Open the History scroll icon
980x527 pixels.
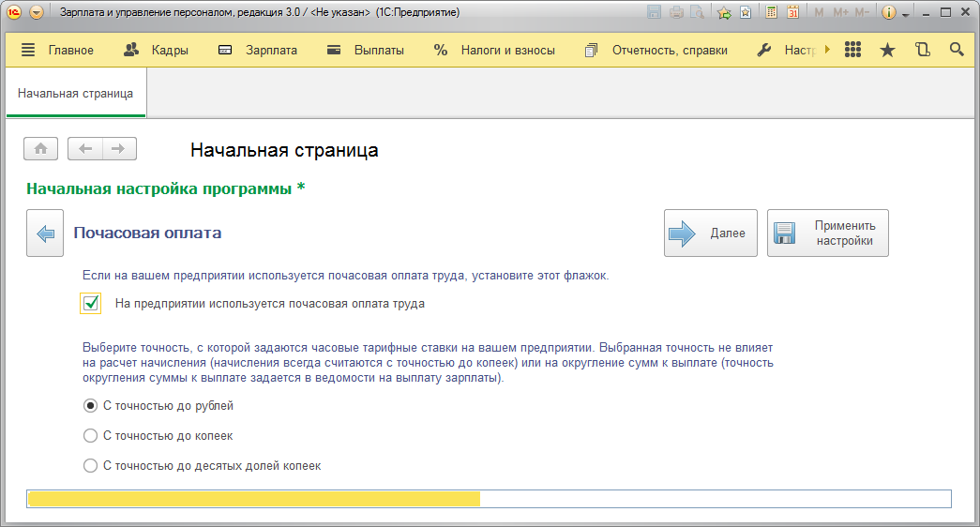click(x=923, y=50)
